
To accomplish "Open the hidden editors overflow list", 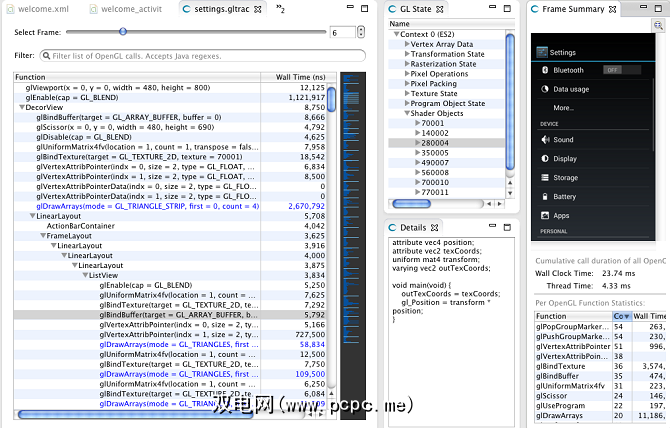I will [x=279, y=9].
